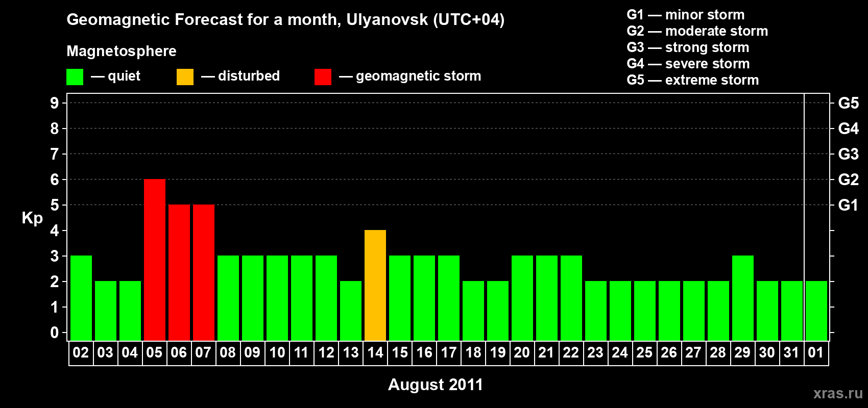The image size is (868, 408).
Task: Click the date label 14
Action: (375, 352)
